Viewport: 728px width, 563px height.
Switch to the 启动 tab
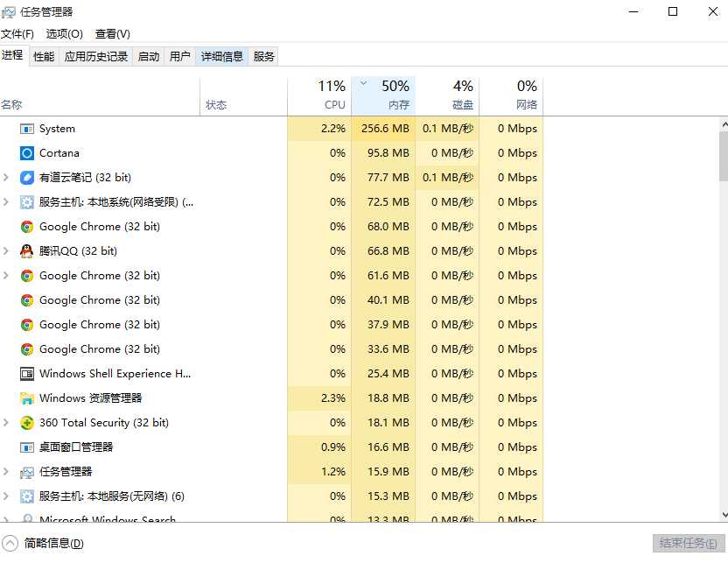point(149,57)
